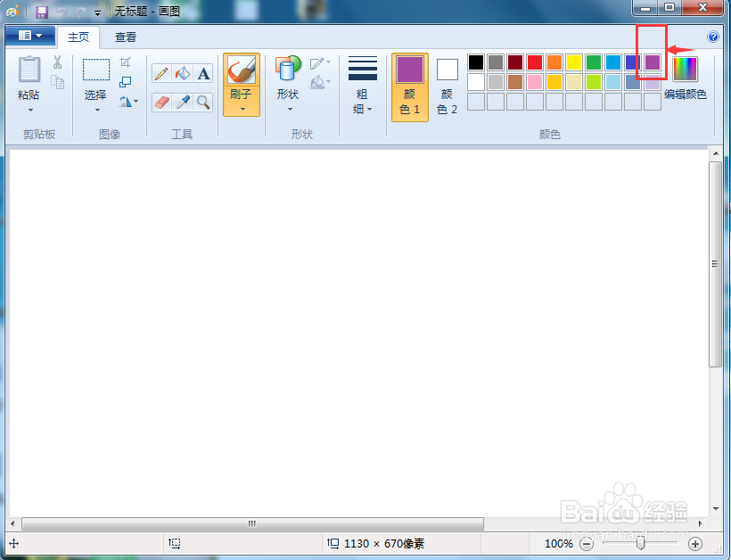Click the Copy icon
The height and width of the screenshot is (560, 731).
57,82
